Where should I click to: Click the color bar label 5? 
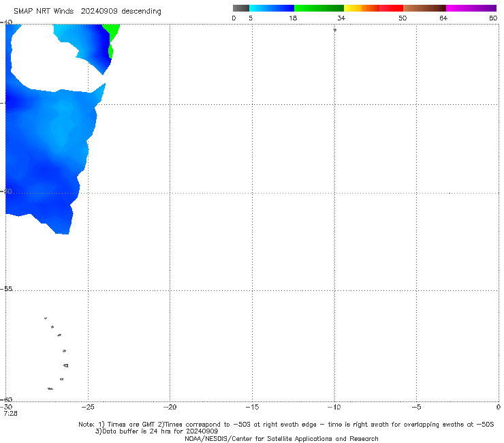tap(251, 18)
